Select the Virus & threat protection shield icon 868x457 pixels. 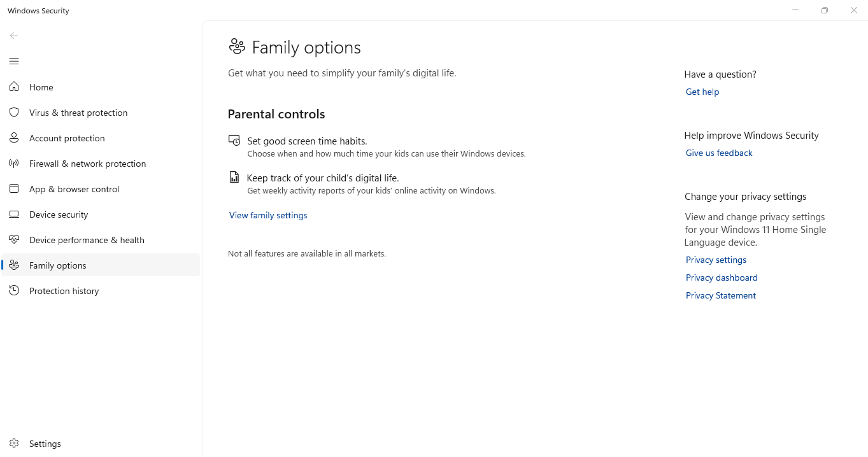[x=14, y=112]
